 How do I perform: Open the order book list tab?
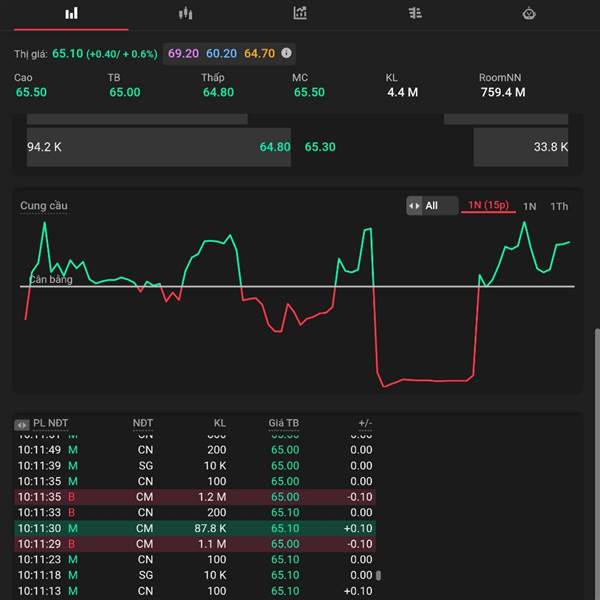click(415, 14)
